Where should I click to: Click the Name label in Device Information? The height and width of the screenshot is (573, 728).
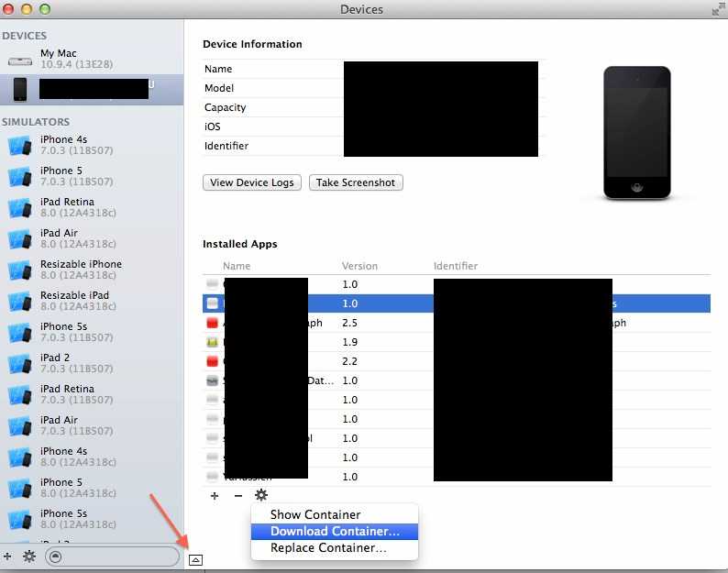pyautogui.click(x=218, y=69)
